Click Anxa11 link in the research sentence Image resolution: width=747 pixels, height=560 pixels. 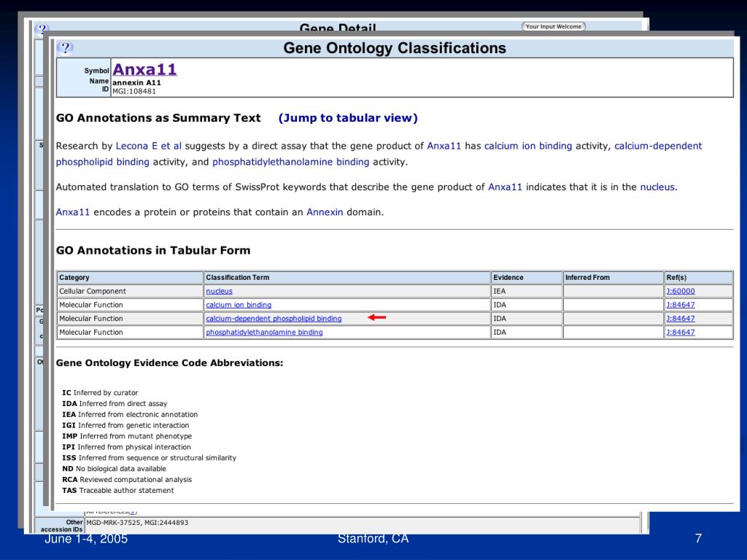pyautogui.click(x=444, y=146)
